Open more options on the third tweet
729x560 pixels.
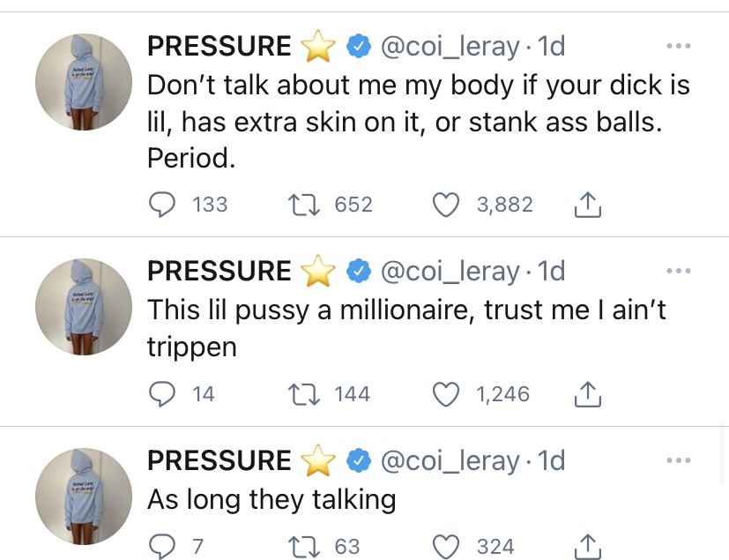[677, 460]
